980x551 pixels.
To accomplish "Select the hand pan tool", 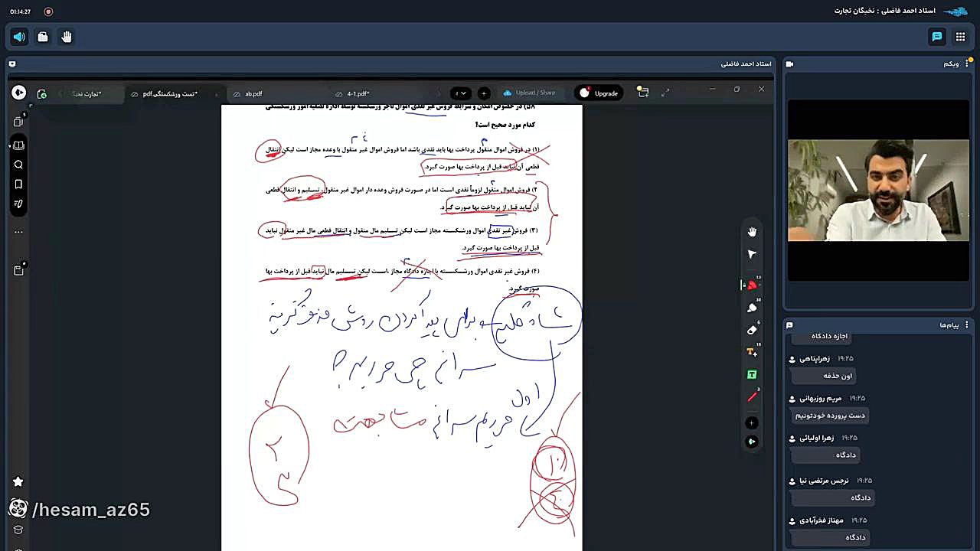I will click(x=752, y=232).
